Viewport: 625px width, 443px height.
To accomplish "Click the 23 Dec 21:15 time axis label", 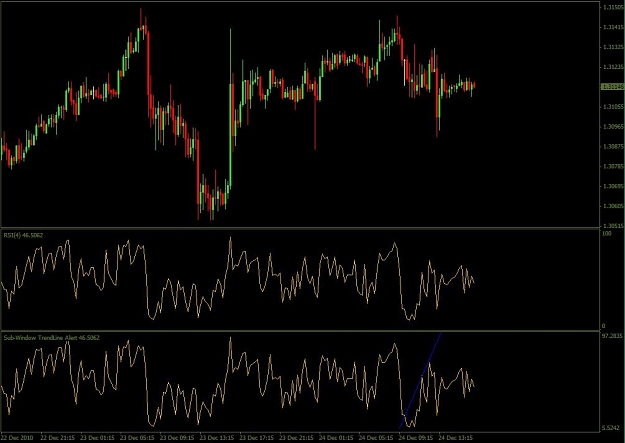I will tap(296, 438).
